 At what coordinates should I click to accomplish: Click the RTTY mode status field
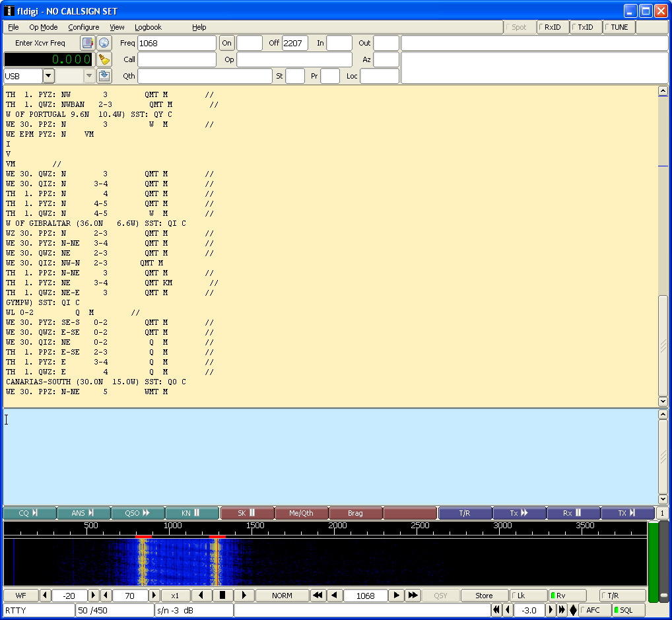[x=39, y=609]
